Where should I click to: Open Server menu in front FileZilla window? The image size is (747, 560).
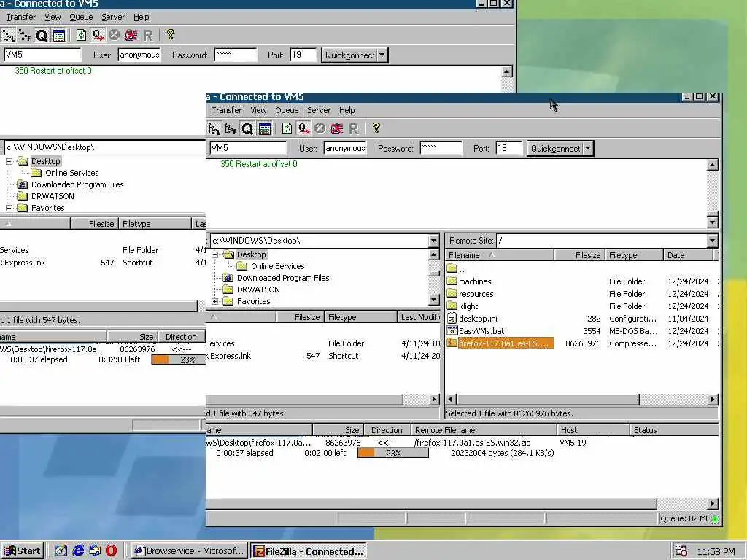point(319,110)
